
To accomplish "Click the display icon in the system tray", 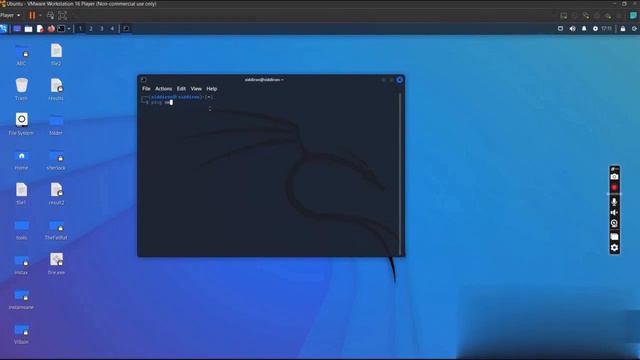I will [560, 29].
